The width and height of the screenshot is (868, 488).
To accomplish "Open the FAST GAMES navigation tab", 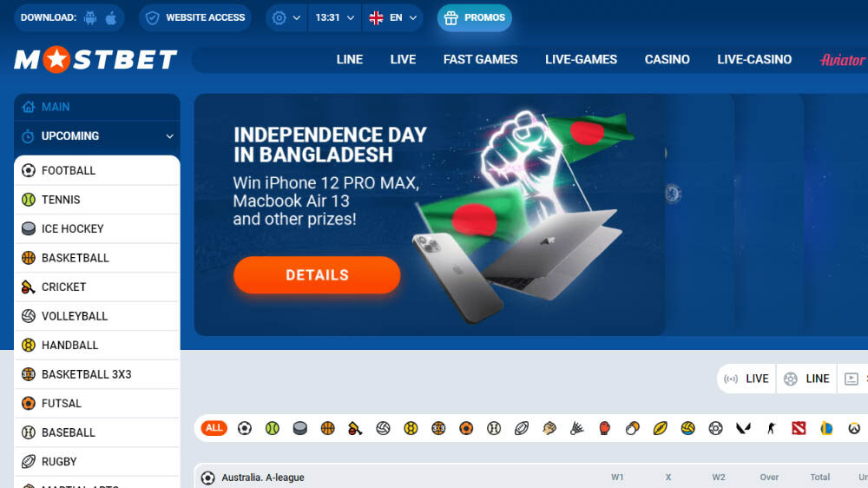I will [481, 59].
